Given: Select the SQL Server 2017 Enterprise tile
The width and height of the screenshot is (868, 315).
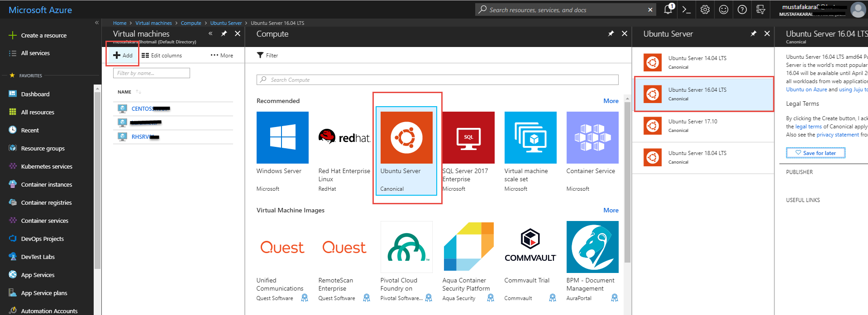Looking at the screenshot, I should [x=468, y=152].
